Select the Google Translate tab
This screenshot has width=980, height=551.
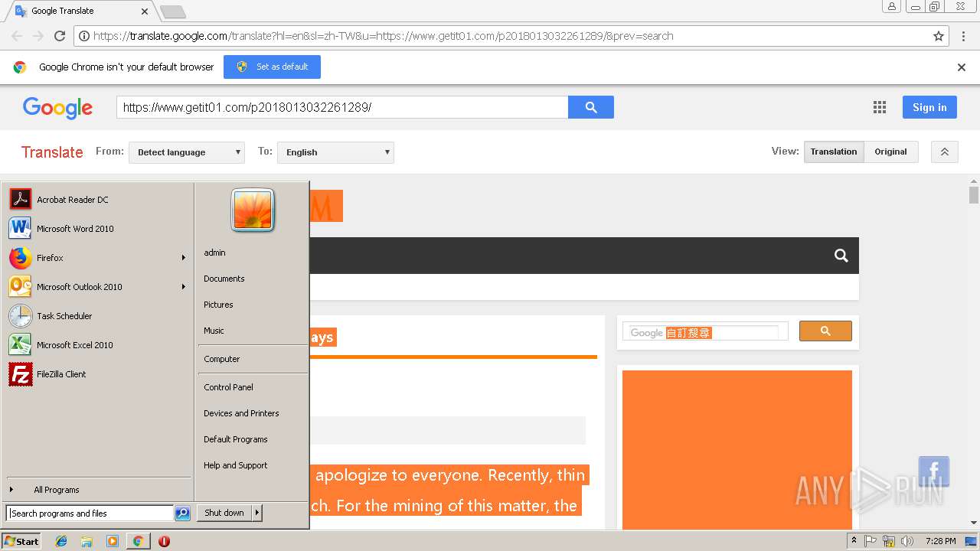(x=80, y=11)
